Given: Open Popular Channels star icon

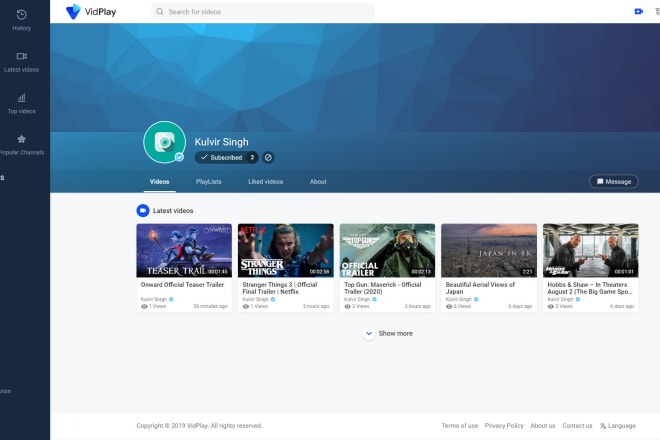Looking at the screenshot, I should pos(21,139).
